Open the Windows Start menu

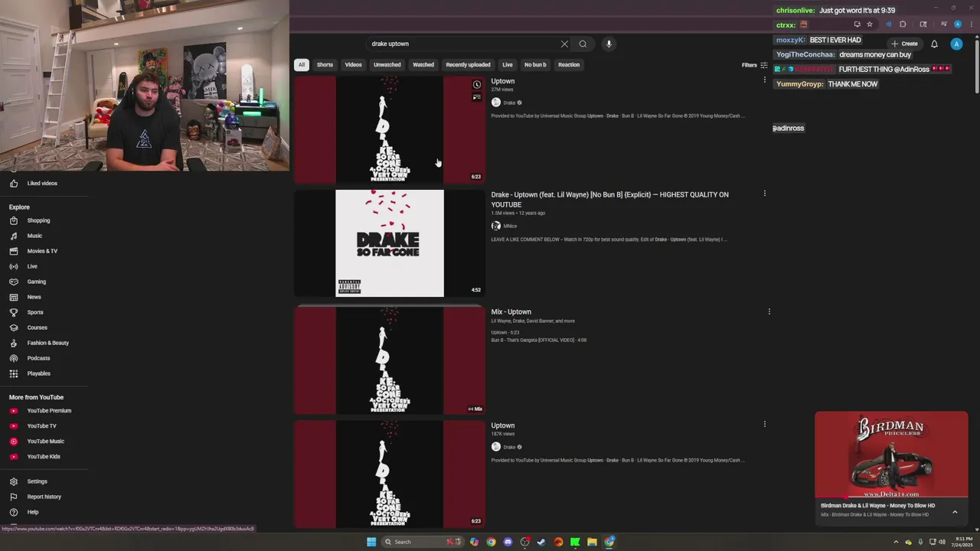click(x=371, y=542)
